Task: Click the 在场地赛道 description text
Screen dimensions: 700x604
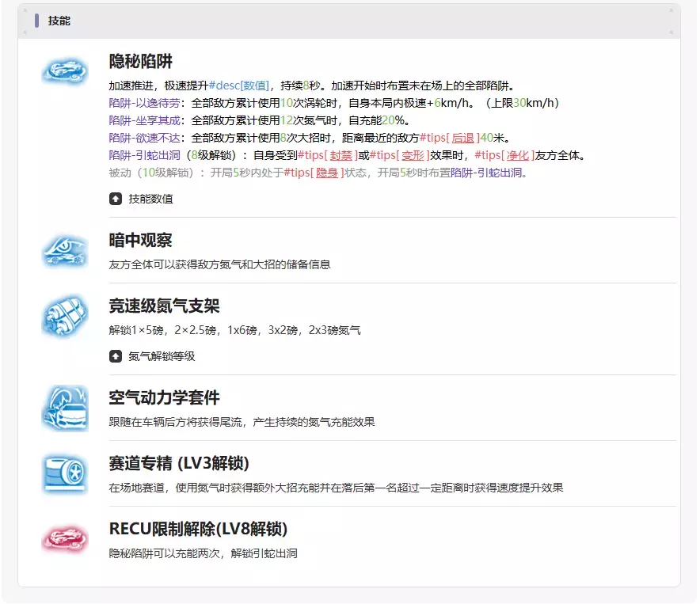Action: tap(337, 488)
